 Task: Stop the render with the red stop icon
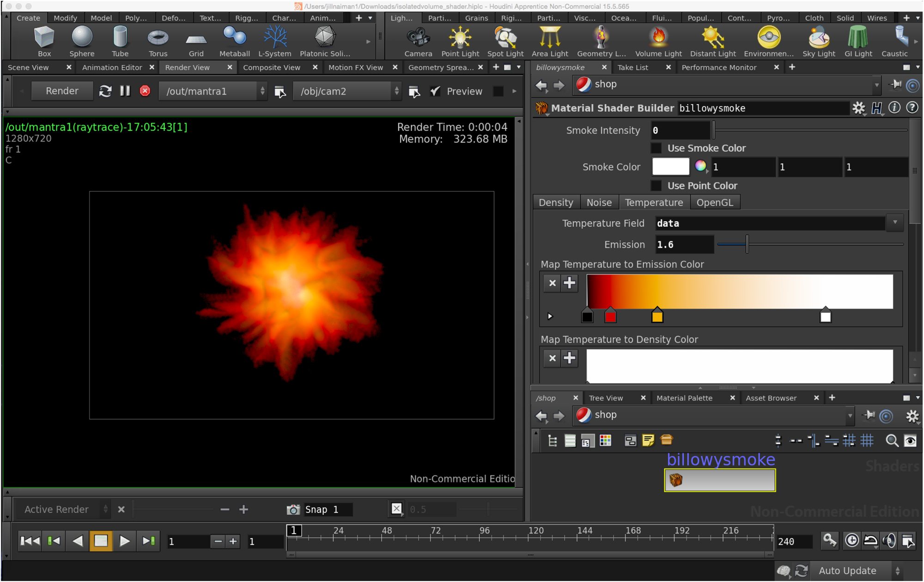145,91
